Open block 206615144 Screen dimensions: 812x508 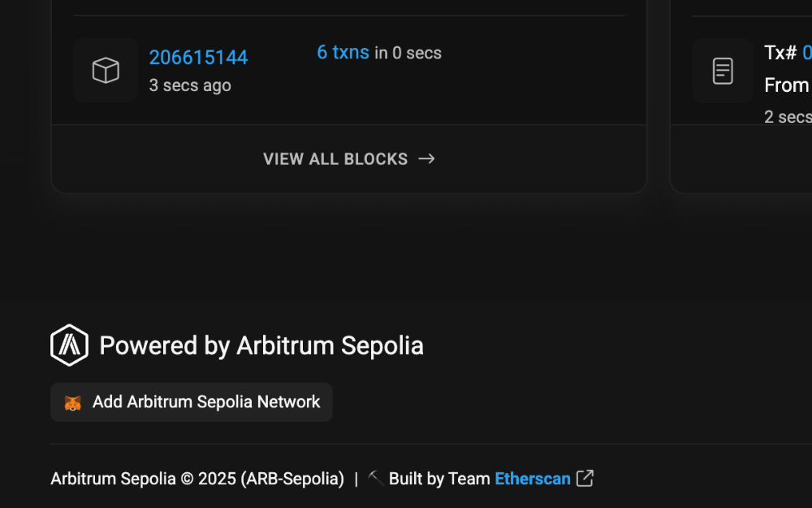tap(198, 58)
